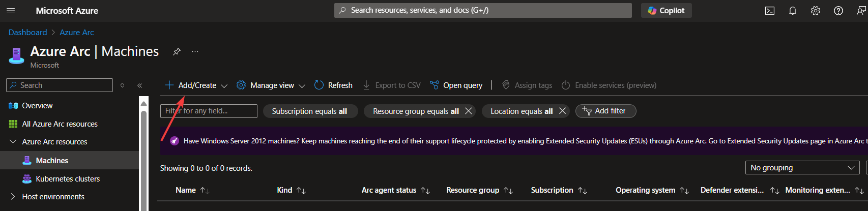Collapse the Azure Arc resources tree
Screen dimensions: 868x211
point(13,142)
